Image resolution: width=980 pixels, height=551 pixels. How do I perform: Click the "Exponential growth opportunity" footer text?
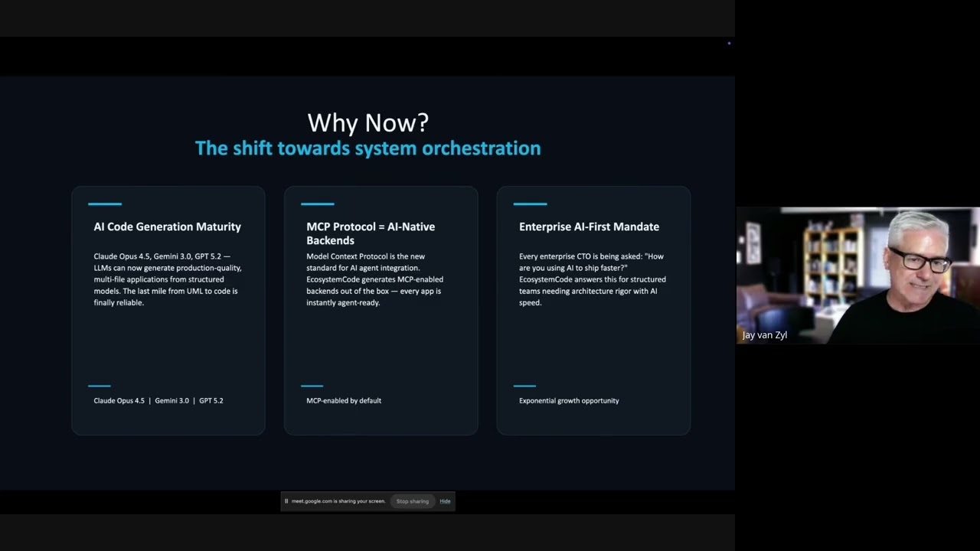[x=569, y=401]
